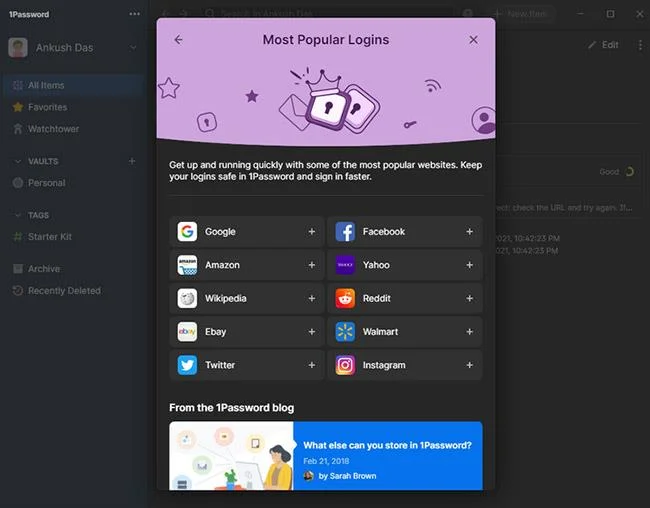Click the Ebay logo icon
Screen dimensions: 650x508
187,332
